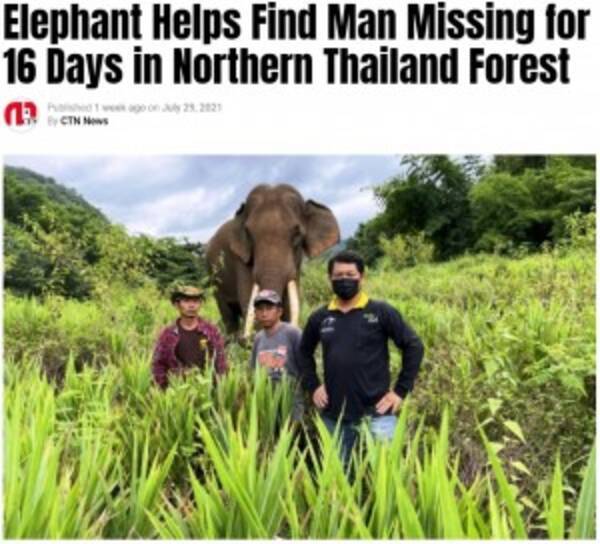Click the "16 Days in Northern Thailand Forest" headline line

pos(287,66)
